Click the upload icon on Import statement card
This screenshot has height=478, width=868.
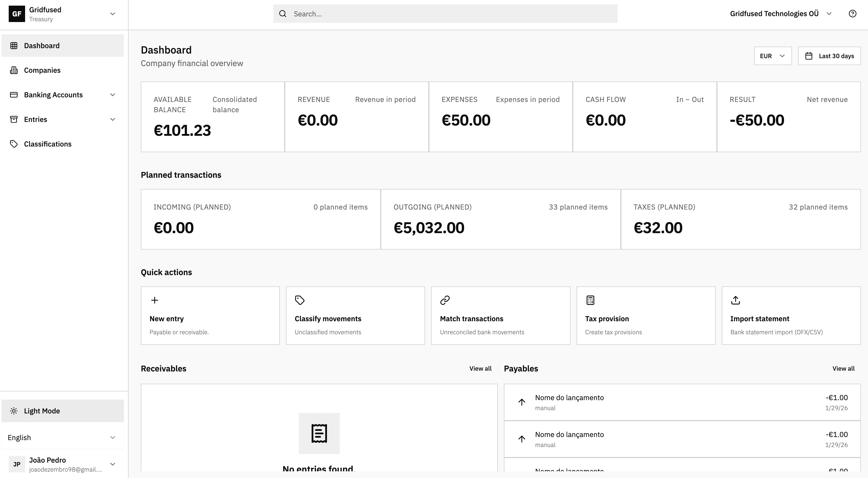(x=736, y=300)
